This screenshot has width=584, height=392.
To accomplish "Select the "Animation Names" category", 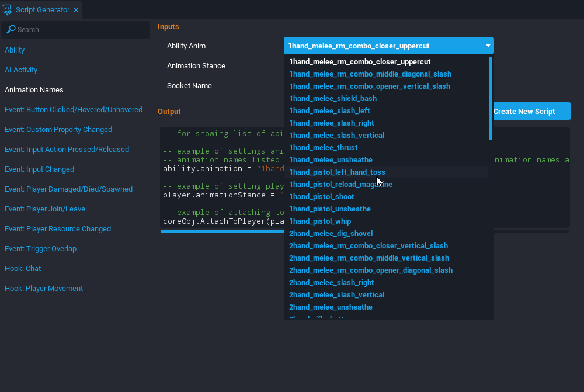I will click(x=34, y=90).
